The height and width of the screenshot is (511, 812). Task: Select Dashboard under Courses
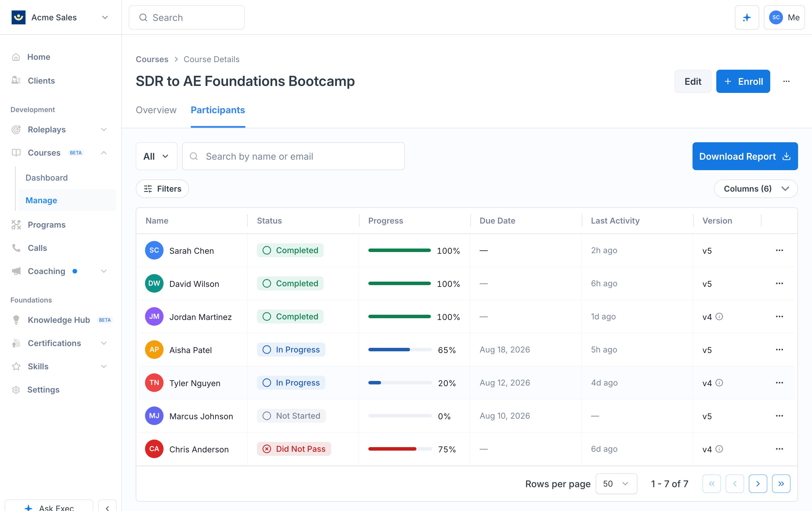46,178
